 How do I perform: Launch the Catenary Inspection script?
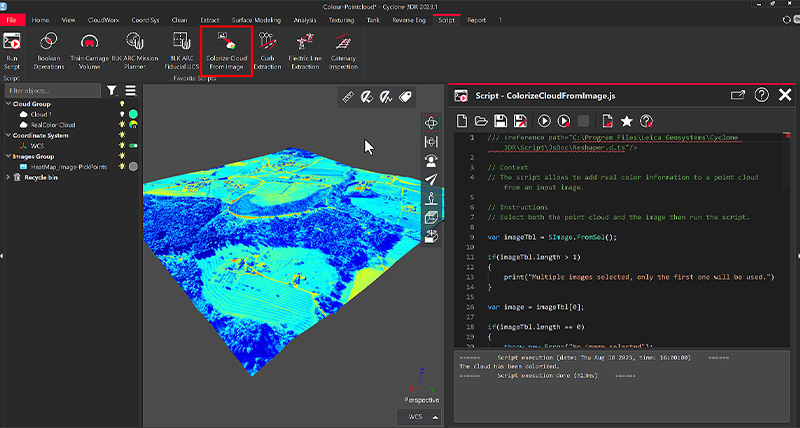pyautogui.click(x=343, y=51)
